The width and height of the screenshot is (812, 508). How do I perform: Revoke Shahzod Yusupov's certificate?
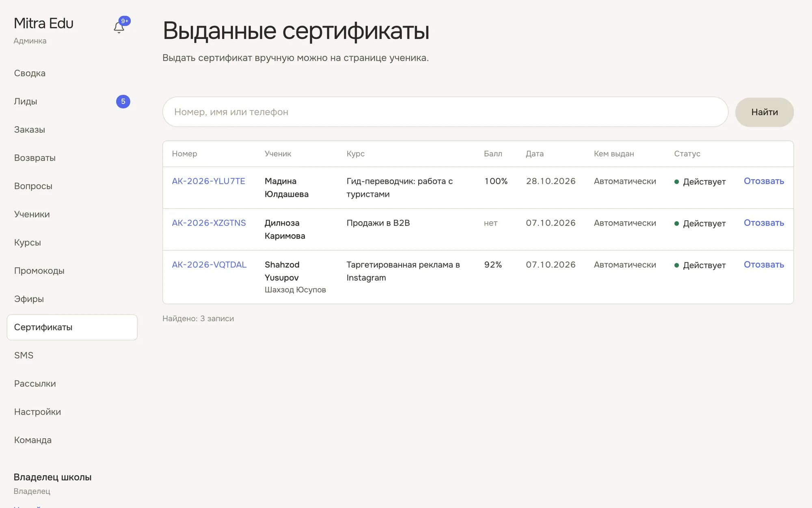pyautogui.click(x=764, y=265)
